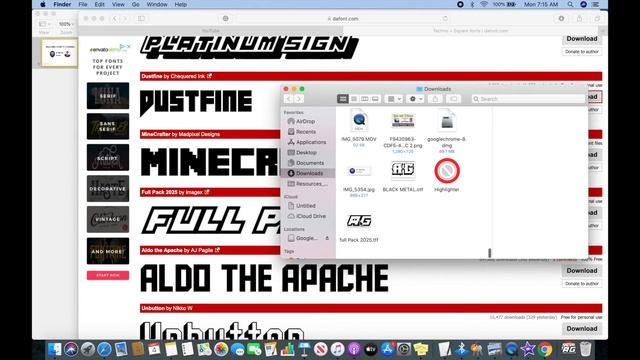Click the Finder edit tags button

[x=453, y=99]
